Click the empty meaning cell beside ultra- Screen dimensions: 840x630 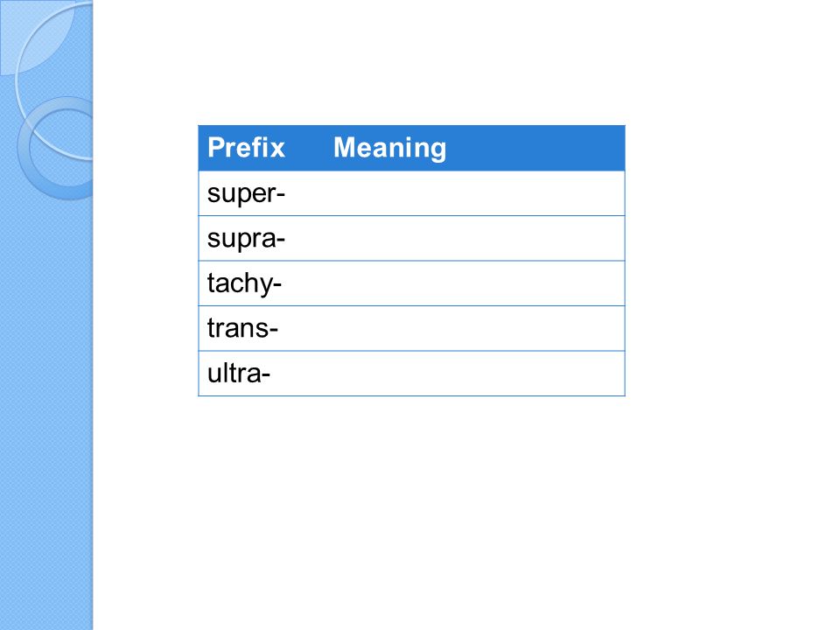tap(474, 374)
